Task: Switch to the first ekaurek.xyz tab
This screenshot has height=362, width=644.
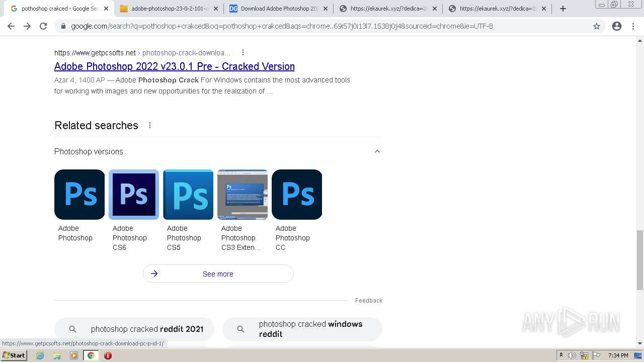Action: pyautogui.click(x=388, y=9)
